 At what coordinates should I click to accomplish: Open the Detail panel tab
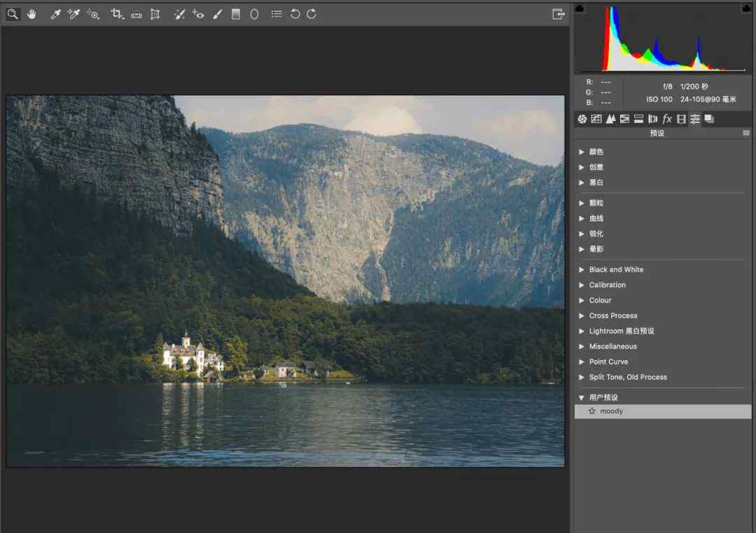610,119
